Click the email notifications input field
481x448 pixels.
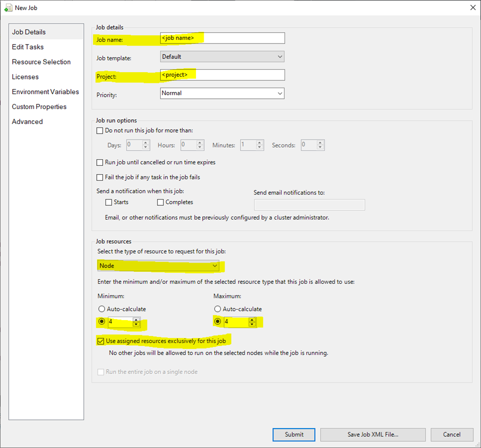click(310, 205)
